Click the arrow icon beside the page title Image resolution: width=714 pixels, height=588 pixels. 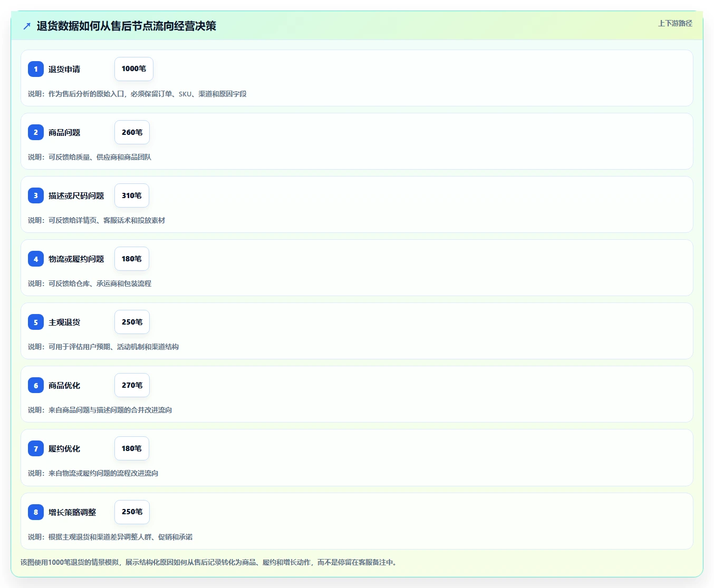coord(27,26)
